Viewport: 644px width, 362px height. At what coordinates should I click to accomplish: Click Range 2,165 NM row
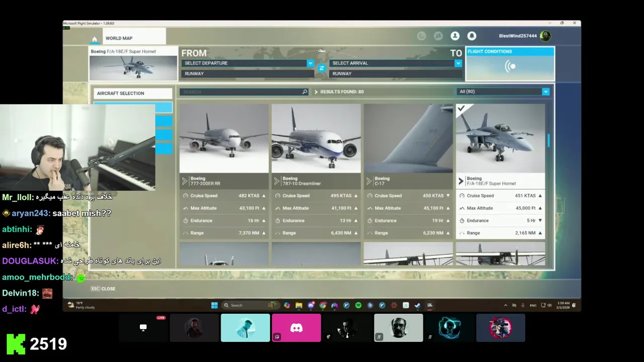[500, 233]
